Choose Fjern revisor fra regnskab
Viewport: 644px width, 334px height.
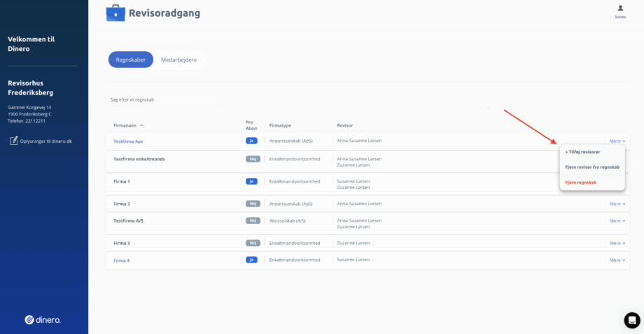[592, 167]
